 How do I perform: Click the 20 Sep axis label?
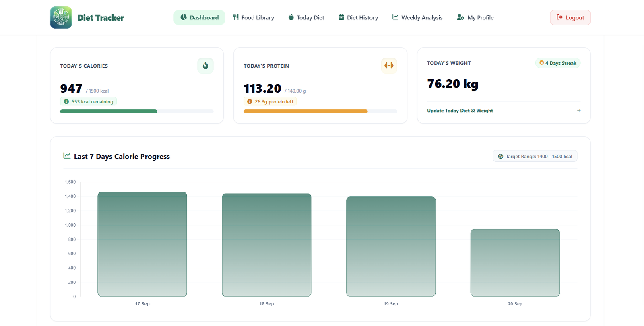coord(515,304)
